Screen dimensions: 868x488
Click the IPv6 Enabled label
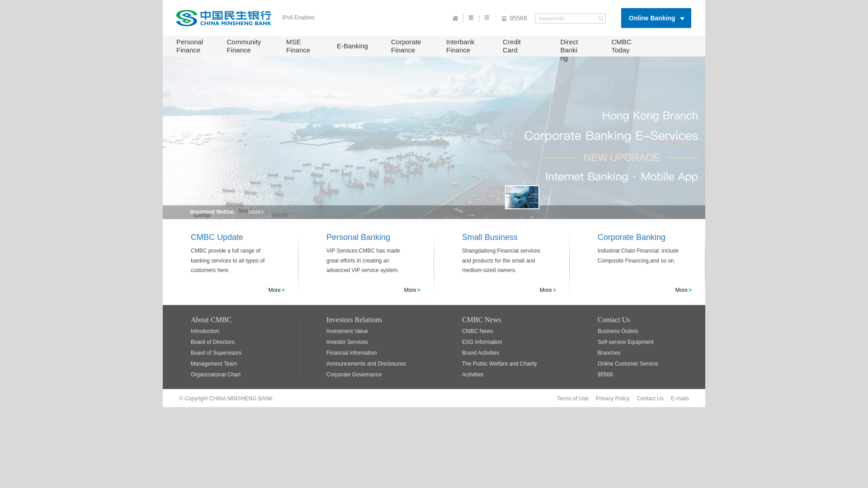[298, 18]
